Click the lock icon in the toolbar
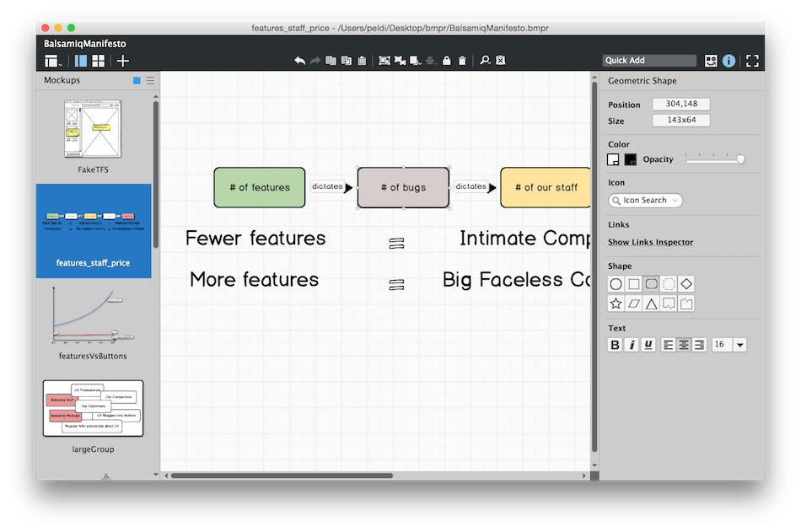This screenshot has height=532, width=801. (x=446, y=61)
